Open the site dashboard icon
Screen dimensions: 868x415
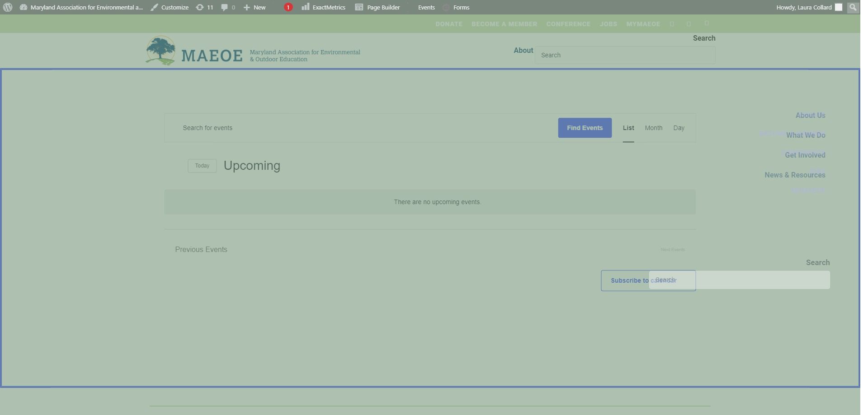[24, 7]
